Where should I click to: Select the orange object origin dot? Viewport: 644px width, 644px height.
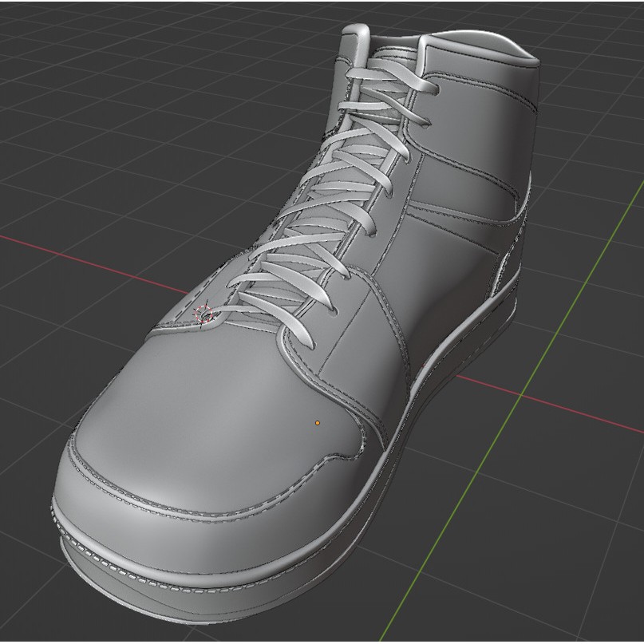(x=317, y=423)
